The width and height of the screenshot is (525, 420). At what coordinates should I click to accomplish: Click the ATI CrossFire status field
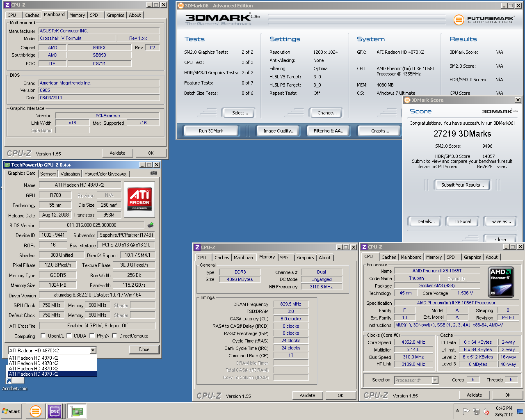(97, 326)
